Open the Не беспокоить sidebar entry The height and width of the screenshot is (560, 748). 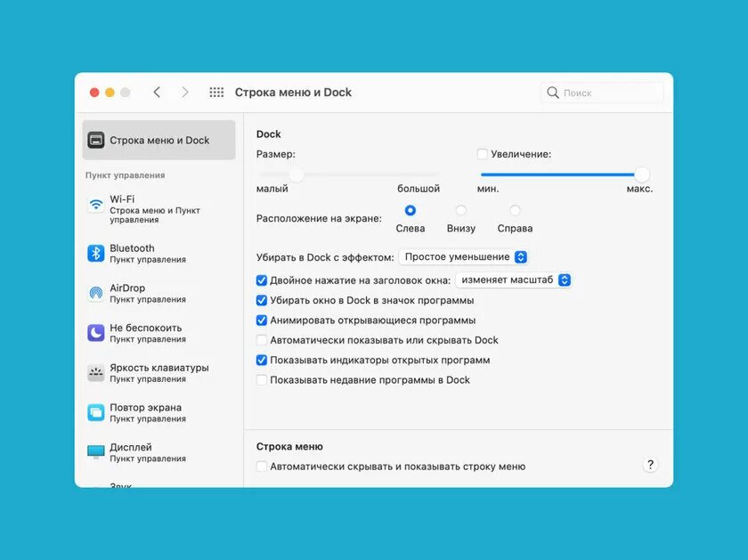(x=159, y=333)
